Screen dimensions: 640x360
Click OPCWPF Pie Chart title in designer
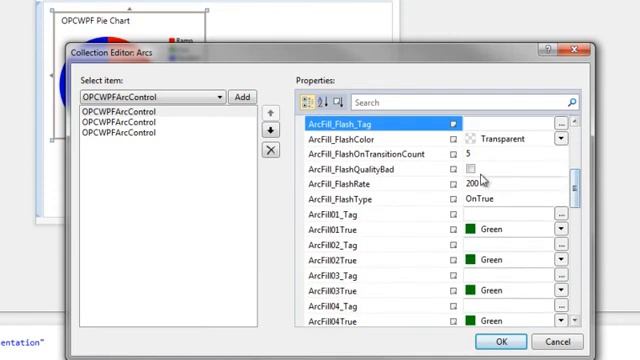coord(96,21)
